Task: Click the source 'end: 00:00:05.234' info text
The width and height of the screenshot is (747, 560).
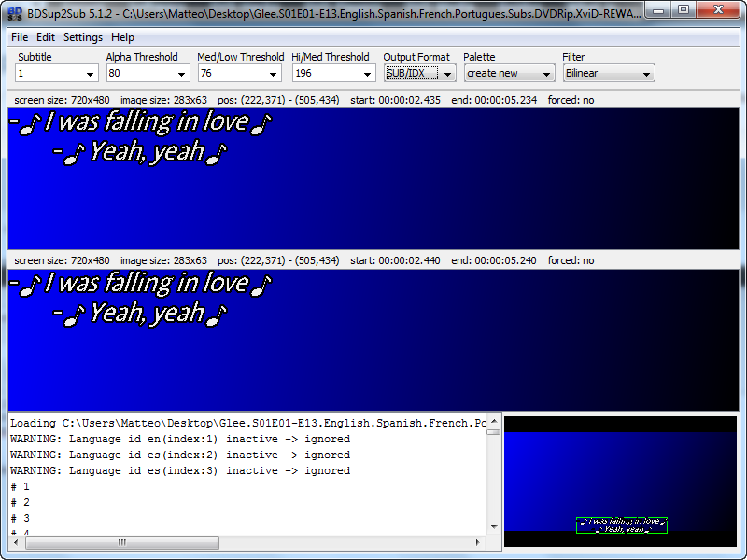Action: coord(494,100)
